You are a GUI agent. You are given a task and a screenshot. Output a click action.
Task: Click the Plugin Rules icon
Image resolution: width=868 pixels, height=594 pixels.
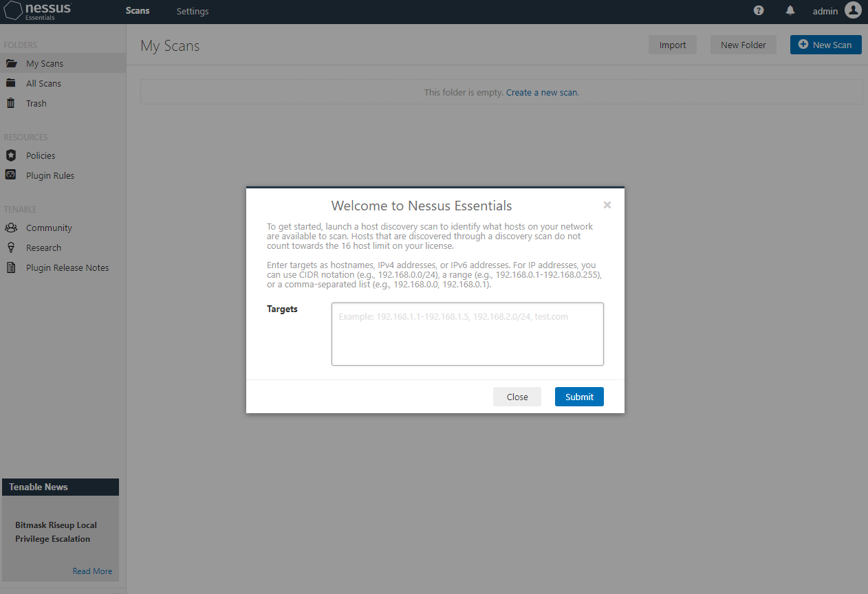point(11,175)
